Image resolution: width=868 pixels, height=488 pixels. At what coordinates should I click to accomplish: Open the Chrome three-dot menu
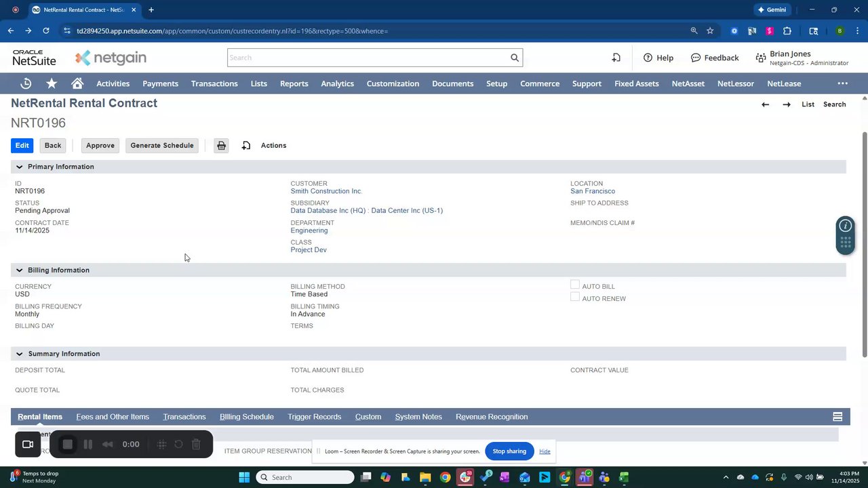(x=858, y=30)
